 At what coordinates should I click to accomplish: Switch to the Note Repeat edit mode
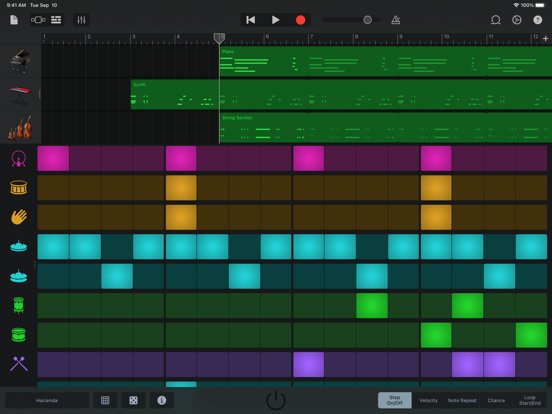click(x=462, y=400)
